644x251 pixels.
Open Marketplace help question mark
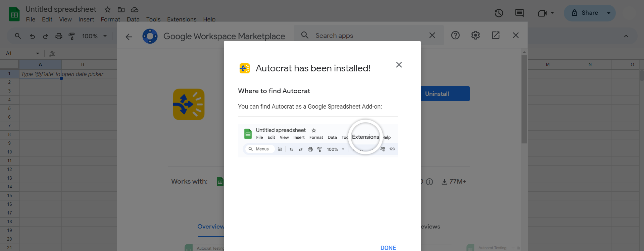click(x=455, y=35)
